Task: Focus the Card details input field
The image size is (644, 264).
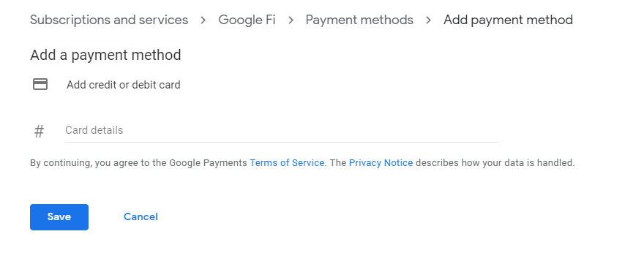Action: click(x=282, y=131)
